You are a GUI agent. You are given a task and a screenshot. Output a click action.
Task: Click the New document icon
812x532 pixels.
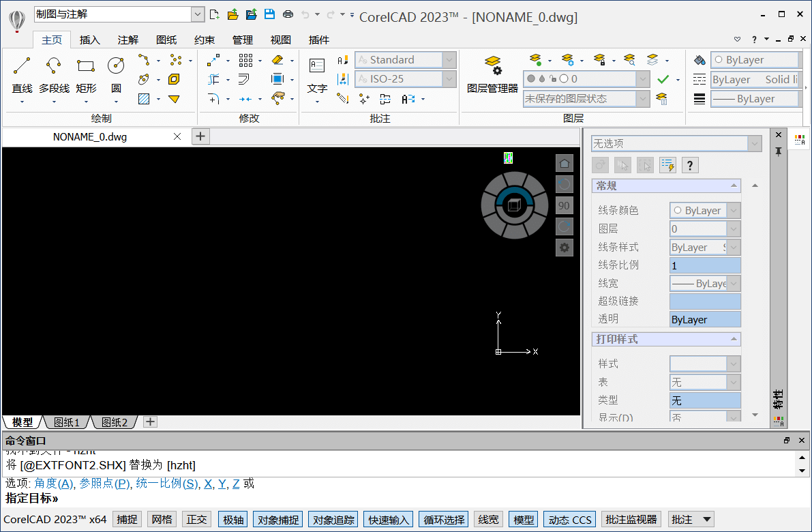pos(214,14)
